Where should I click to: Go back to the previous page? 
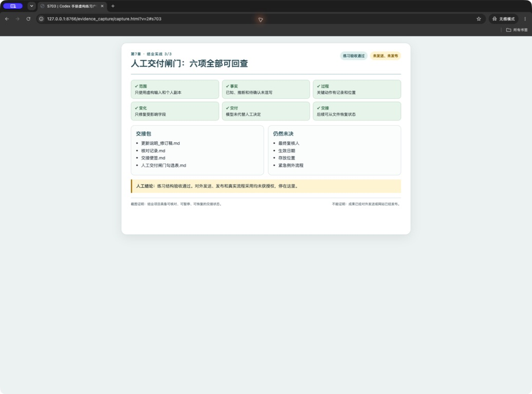(7, 19)
